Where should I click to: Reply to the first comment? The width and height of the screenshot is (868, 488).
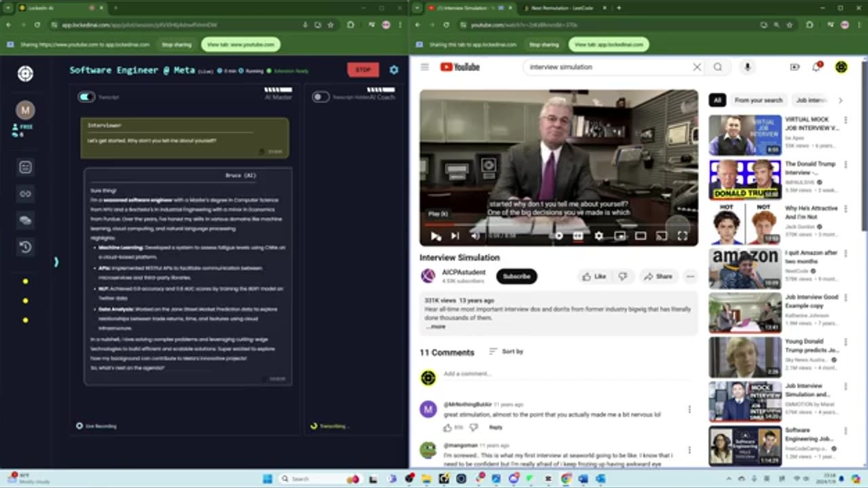click(496, 427)
